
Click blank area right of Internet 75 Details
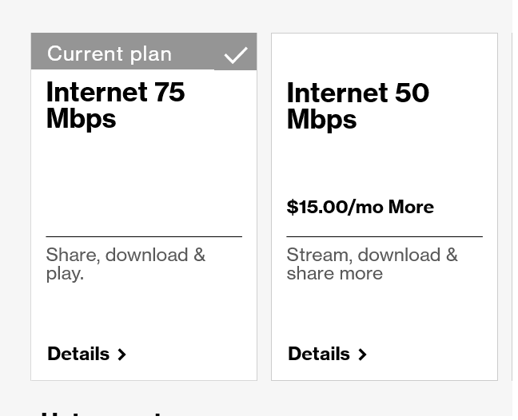(x=192, y=354)
